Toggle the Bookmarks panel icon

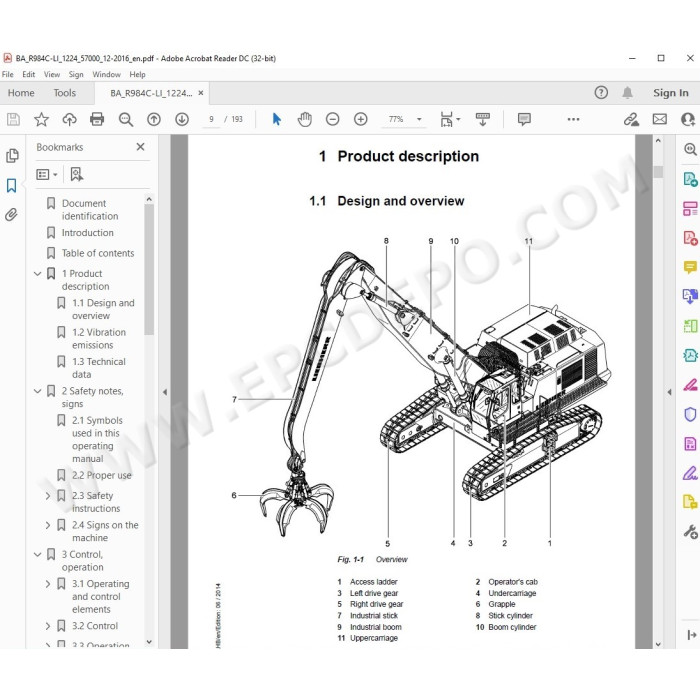(12, 185)
